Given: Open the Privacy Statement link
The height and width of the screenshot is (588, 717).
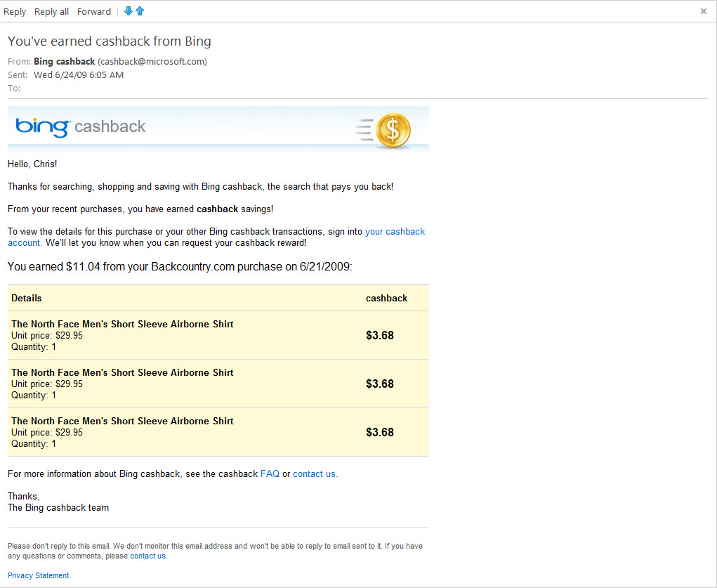Looking at the screenshot, I should tap(39, 576).
